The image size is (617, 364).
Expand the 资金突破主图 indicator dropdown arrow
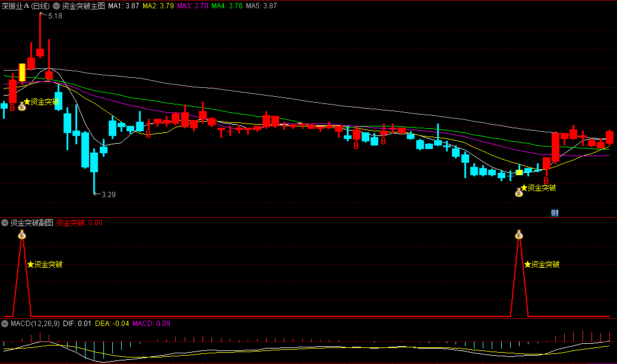tap(56, 6)
